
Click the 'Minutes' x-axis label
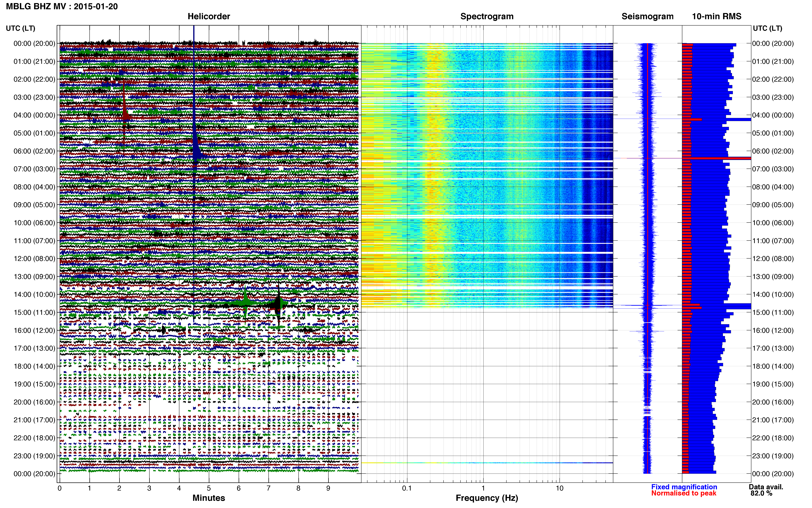pos(209,498)
